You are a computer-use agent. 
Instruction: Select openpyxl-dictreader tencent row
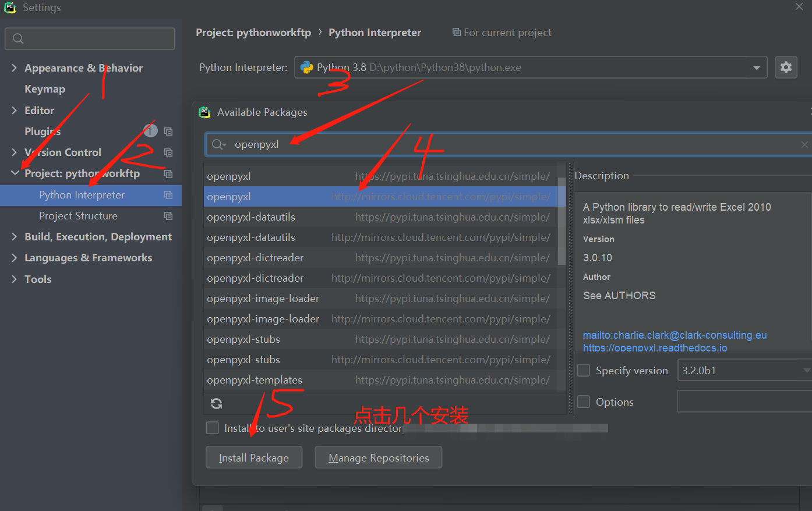[x=380, y=278]
